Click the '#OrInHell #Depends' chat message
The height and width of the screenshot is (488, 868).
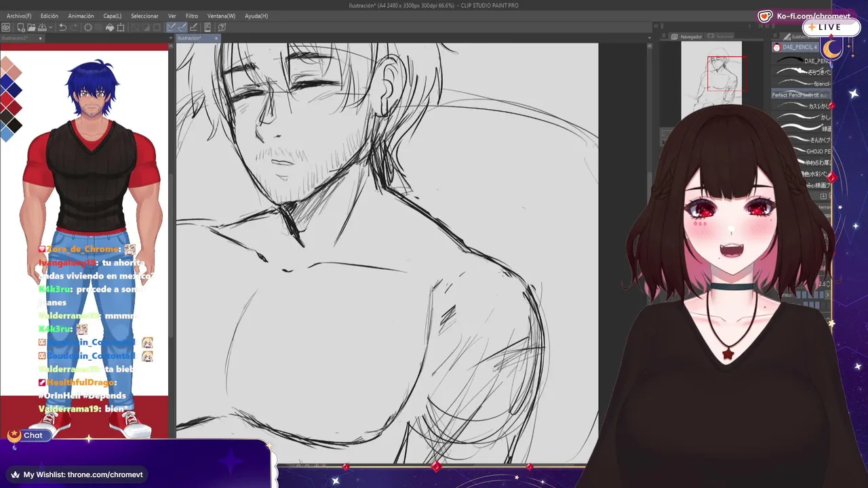pyautogui.click(x=82, y=396)
